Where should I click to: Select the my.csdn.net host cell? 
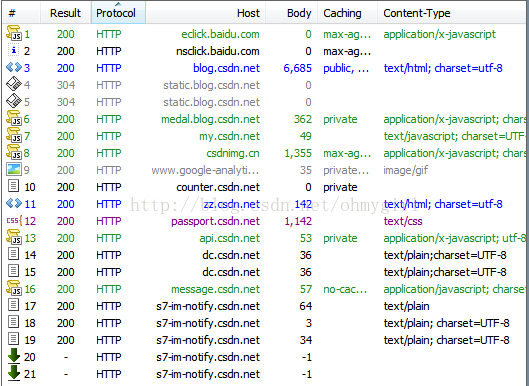[229, 136]
